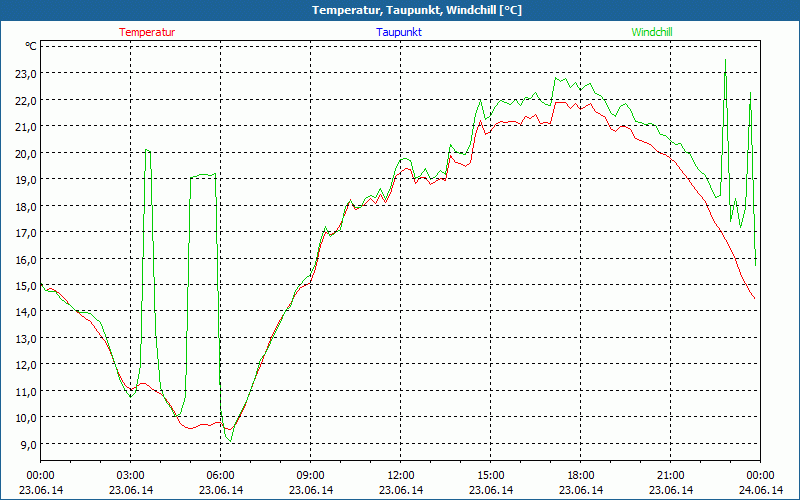Click the '18:00' time axis label
The width and height of the screenshot is (800, 500).
pyautogui.click(x=581, y=476)
